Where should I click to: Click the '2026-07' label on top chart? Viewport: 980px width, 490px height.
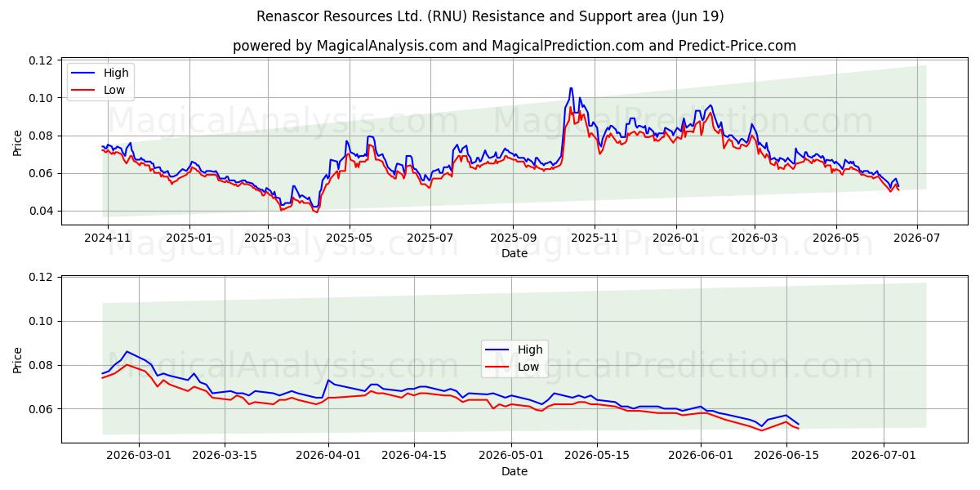click(916, 238)
